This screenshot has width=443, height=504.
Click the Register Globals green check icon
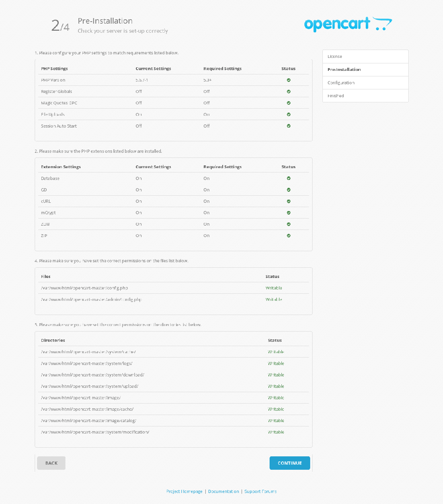click(x=289, y=91)
